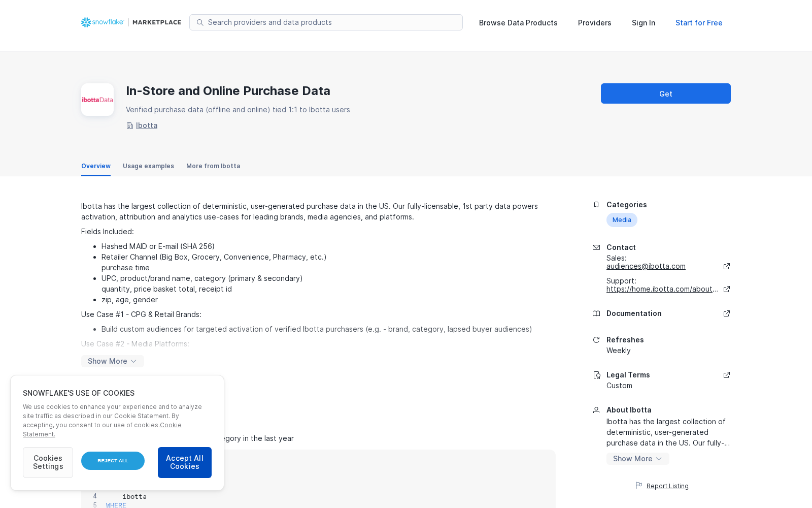Click the Categories bookmark icon
This screenshot has width=812, height=508.
coord(596,205)
